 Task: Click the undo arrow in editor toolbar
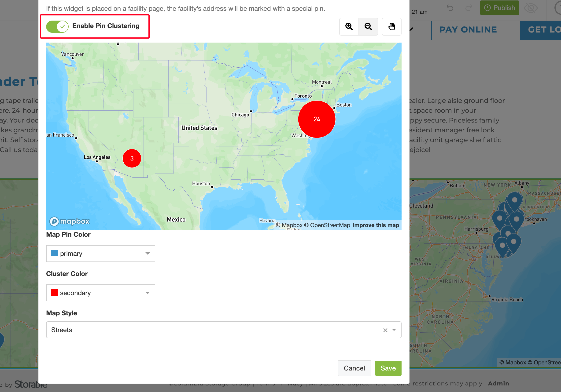[x=450, y=8]
